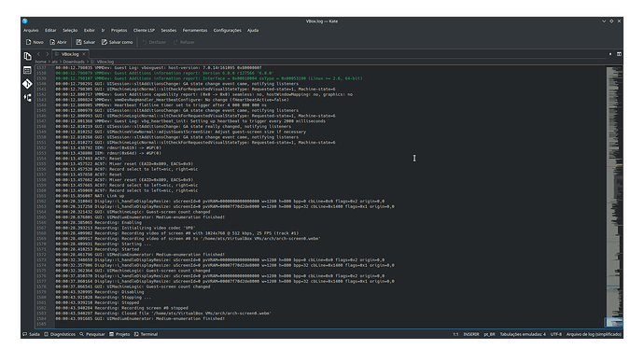
Task: Open the Projetos menu
Action: point(119,30)
